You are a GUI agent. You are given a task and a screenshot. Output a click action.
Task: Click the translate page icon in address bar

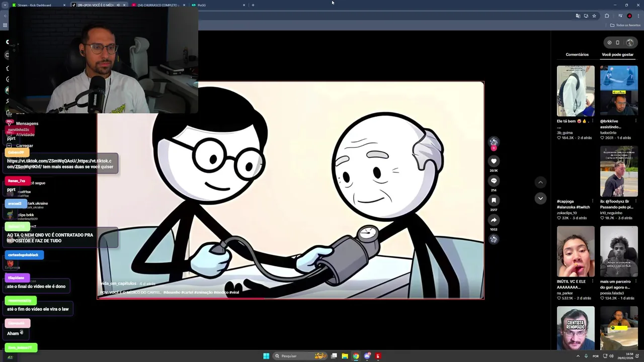point(578,16)
